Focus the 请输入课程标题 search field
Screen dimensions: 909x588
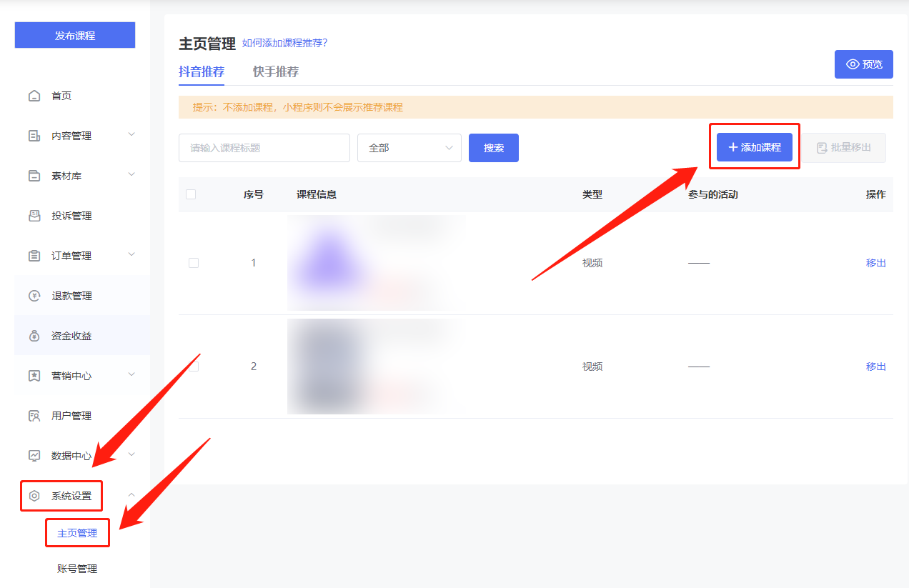pyautogui.click(x=264, y=148)
